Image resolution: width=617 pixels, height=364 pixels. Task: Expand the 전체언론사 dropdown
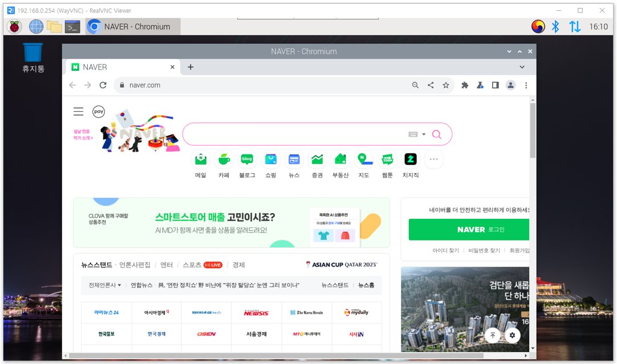tap(105, 285)
